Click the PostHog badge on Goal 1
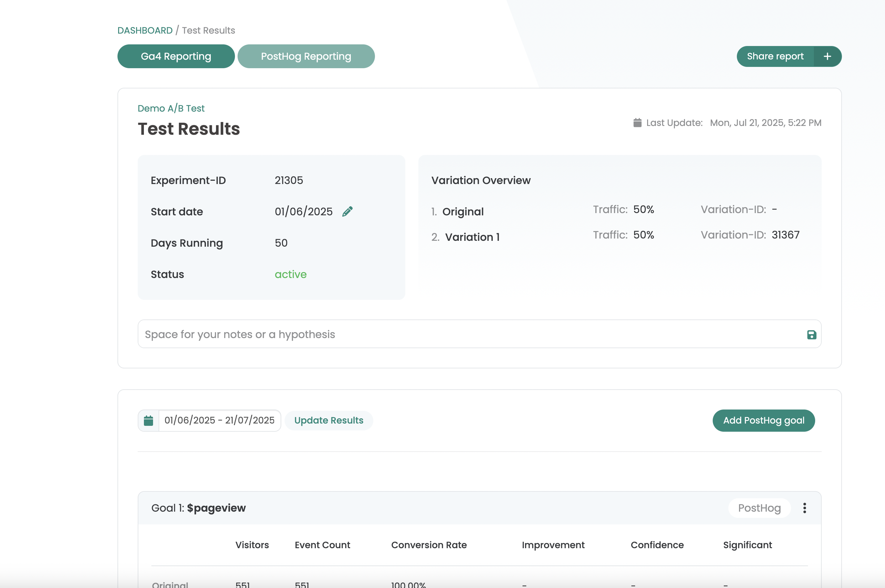 click(x=759, y=508)
